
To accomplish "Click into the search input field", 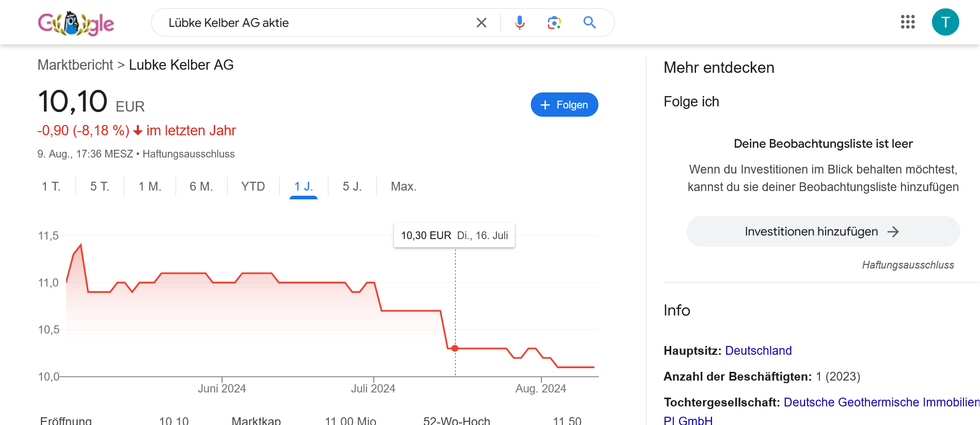I will (315, 23).
